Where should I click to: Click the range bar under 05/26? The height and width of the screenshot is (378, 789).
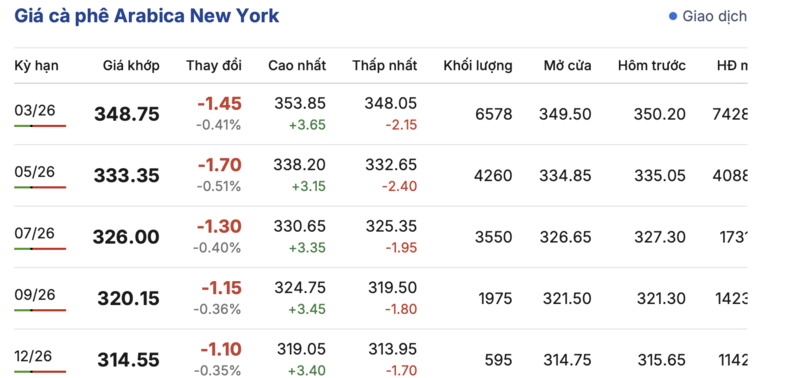point(40,187)
